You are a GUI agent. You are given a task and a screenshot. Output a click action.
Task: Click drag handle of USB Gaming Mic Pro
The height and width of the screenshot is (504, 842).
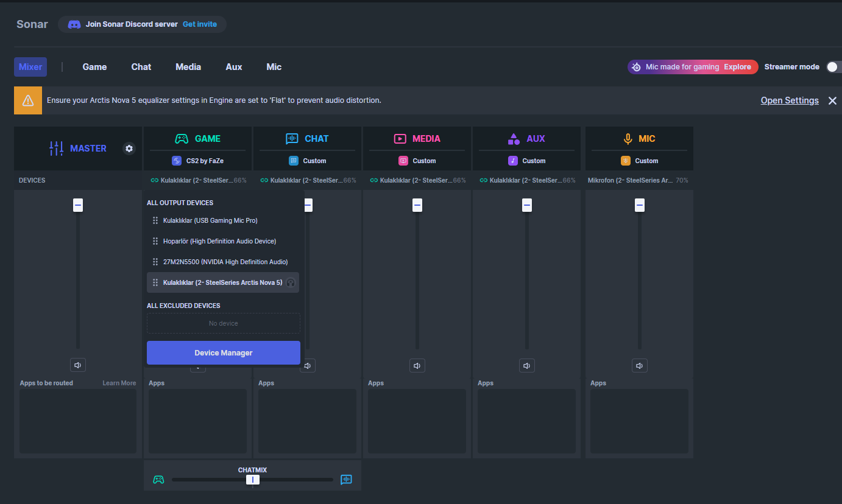click(x=155, y=220)
